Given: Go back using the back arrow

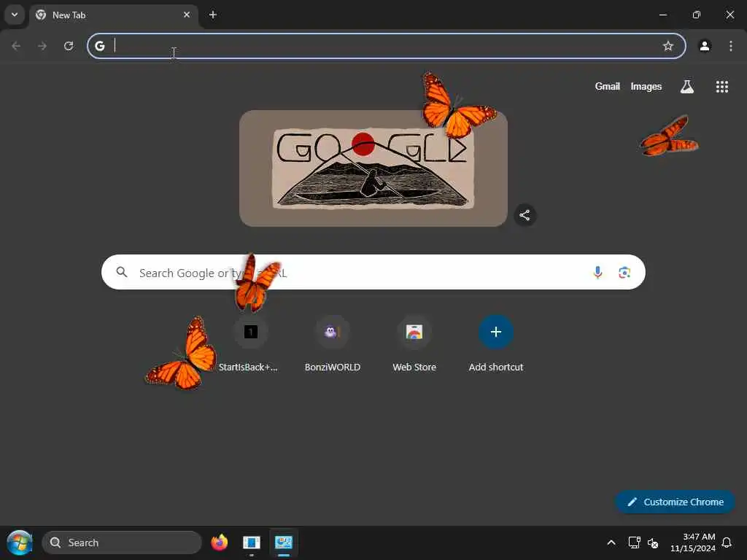Looking at the screenshot, I should [16, 46].
